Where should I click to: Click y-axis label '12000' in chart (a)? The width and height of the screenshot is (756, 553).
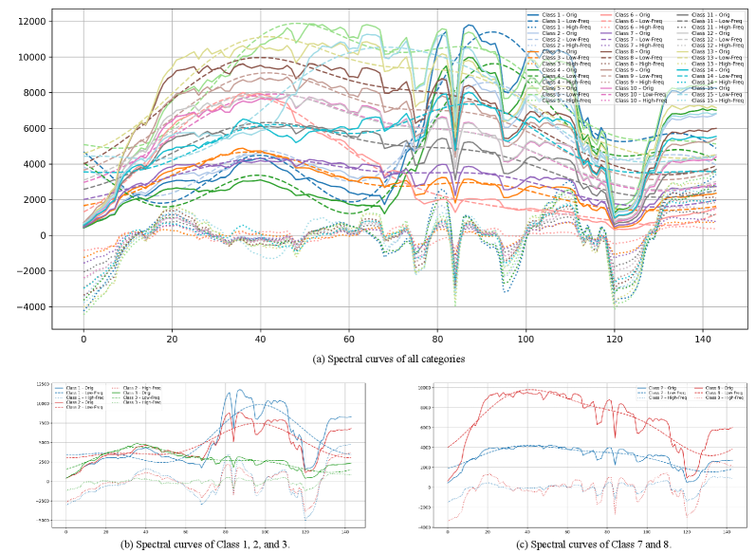(32, 21)
